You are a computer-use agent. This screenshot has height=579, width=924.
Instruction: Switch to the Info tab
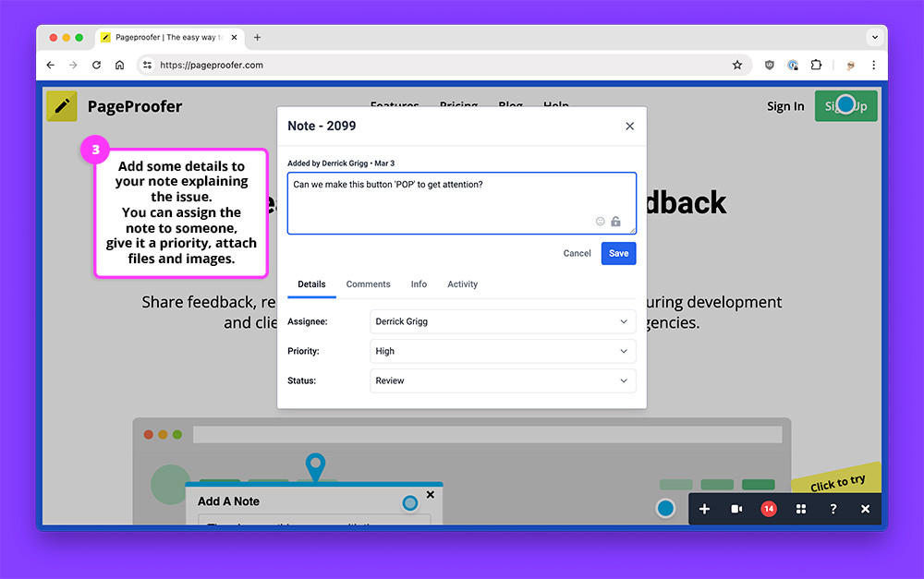tap(419, 284)
